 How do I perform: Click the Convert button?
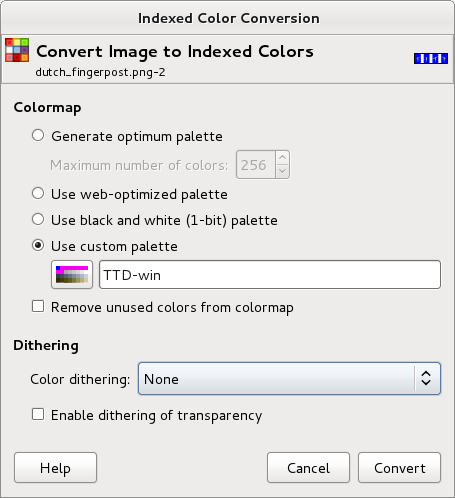point(399,468)
